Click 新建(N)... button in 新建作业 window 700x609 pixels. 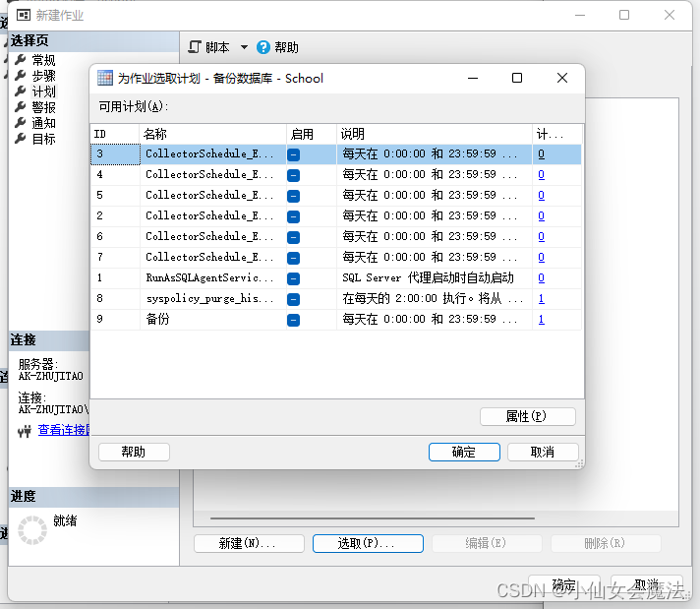[x=249, y=543]
